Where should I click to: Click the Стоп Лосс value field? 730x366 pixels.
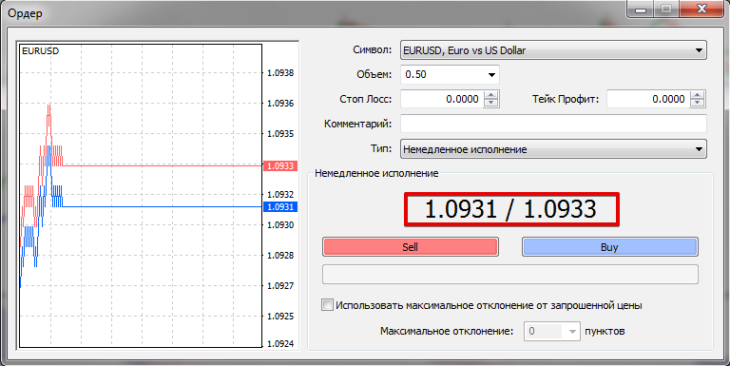[x=442, y=99]
